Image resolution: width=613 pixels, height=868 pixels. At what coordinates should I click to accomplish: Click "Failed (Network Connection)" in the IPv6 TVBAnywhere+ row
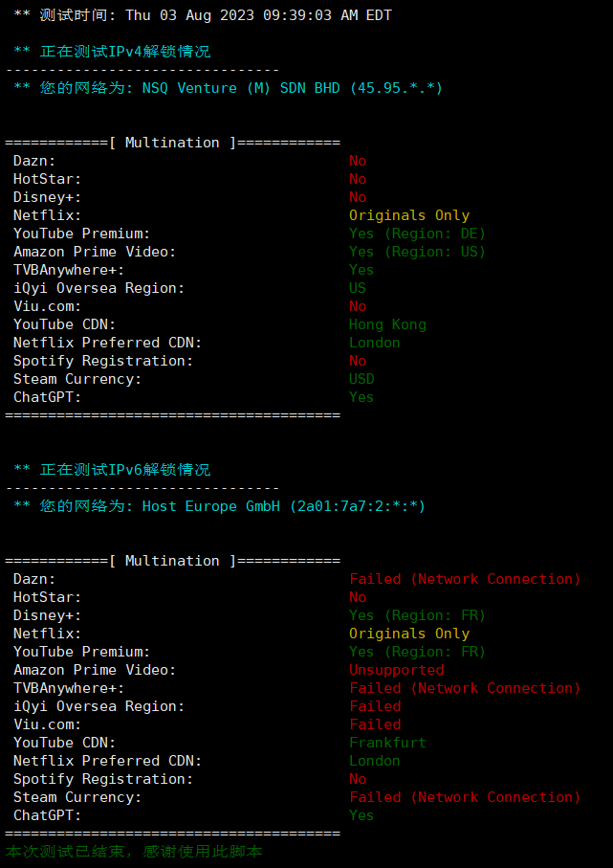pos(465,689)
